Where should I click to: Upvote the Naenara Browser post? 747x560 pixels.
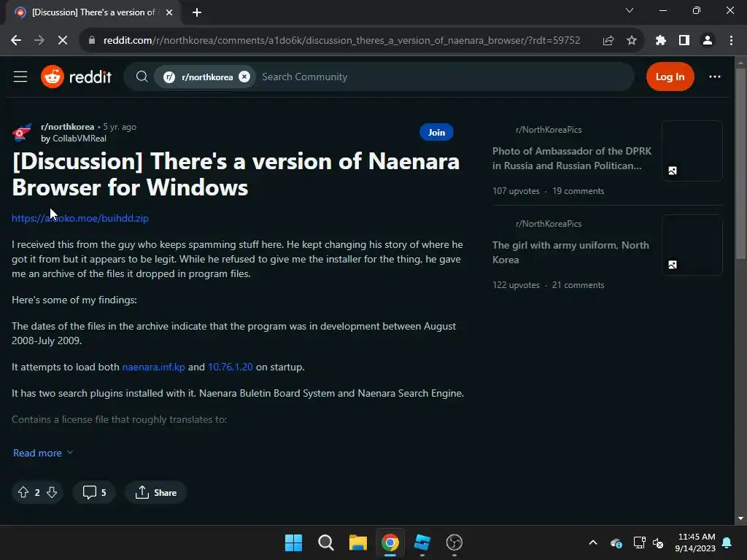23,492
